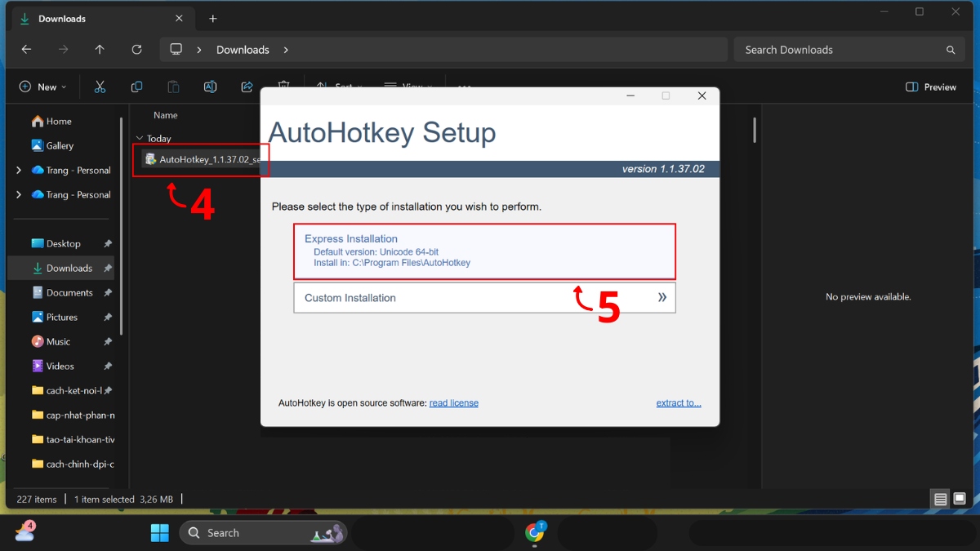Viewport: 980px width, 551px height.
Task: Select details view in the status bar
Action: click(x=940, y=498)
